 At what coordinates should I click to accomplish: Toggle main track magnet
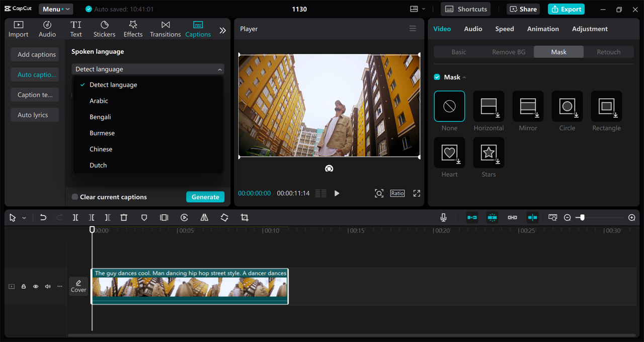pyautogui.click(x=472, y=218)
